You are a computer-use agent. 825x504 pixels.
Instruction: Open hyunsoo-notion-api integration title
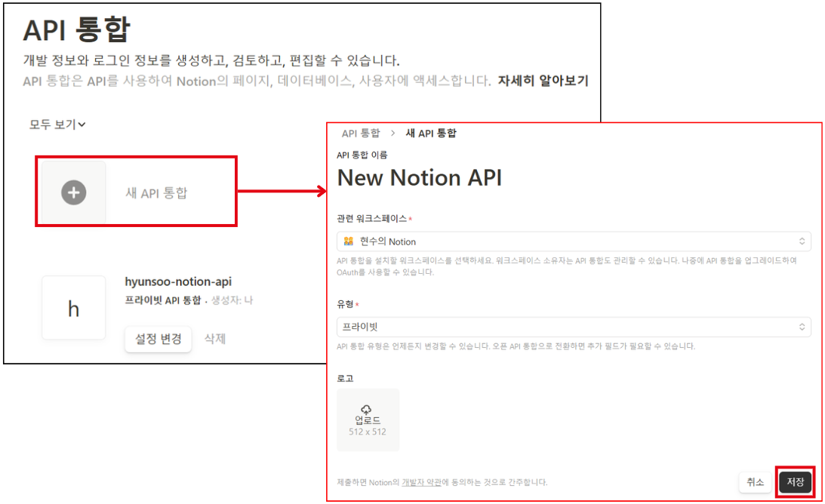coord(178,281)
